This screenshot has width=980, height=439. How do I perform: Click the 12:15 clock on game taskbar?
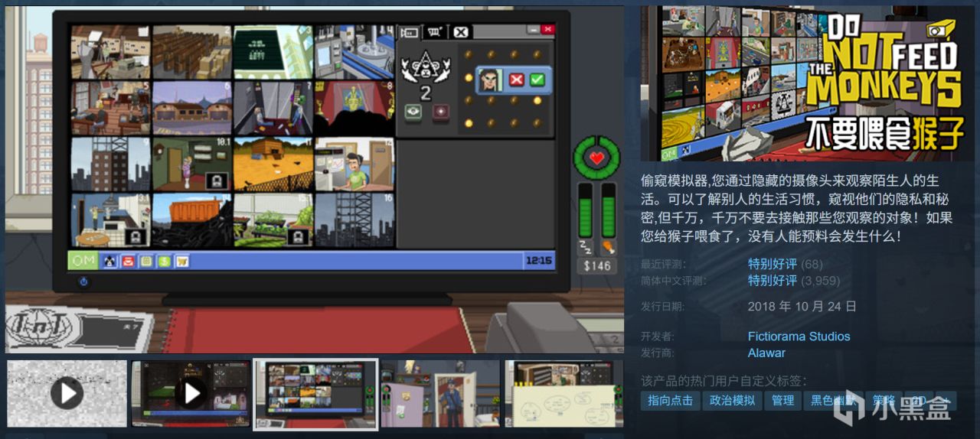539,261
